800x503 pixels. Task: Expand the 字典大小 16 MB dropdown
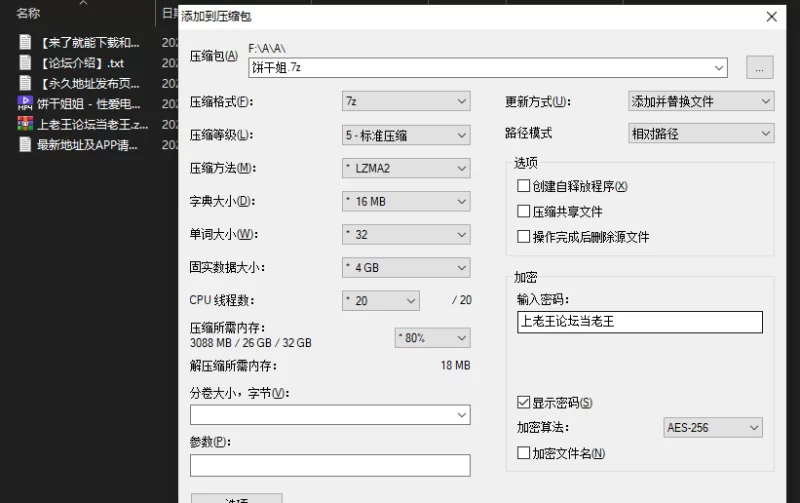coord(406,201)
